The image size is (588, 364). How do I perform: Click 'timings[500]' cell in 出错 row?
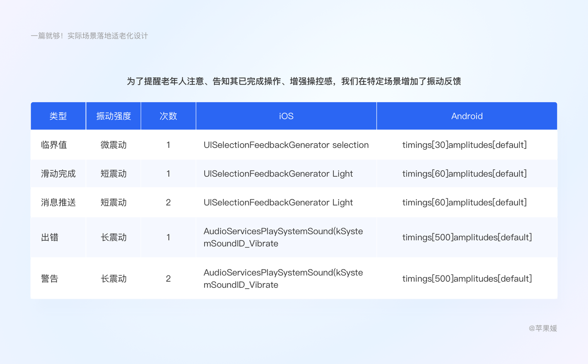467,237
